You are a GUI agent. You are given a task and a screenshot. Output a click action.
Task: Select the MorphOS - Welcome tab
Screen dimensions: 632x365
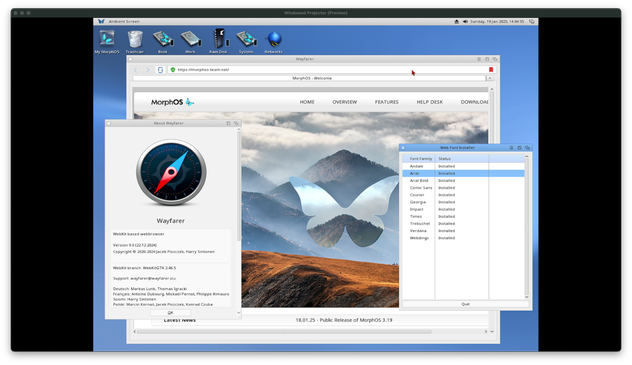click(309, 78)
